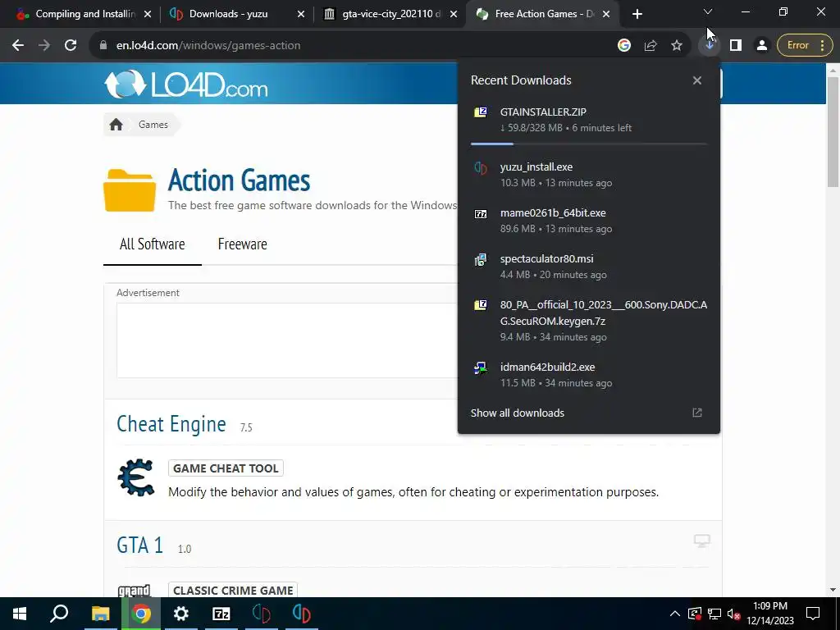Image resolution: width=840 pixels, height=630 pixels.
Task: Close the Compiling and Installing tab
Action: [148, 14]
